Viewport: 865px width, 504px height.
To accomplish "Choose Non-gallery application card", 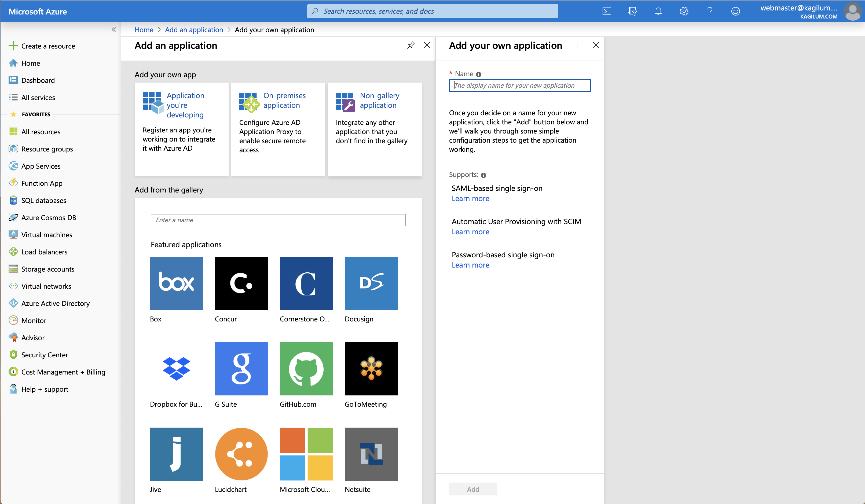I will click(375, 129).
